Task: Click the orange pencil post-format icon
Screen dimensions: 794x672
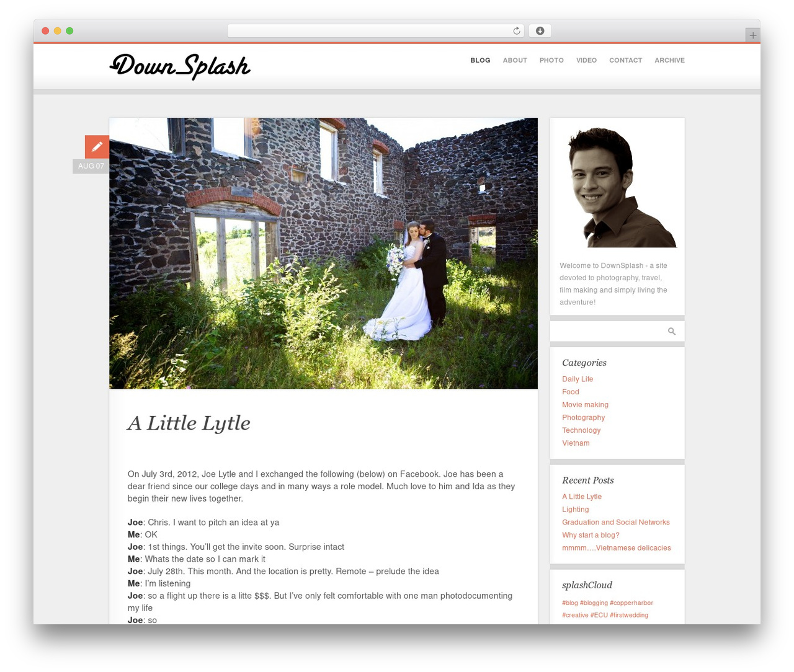Action: [97, 147]
